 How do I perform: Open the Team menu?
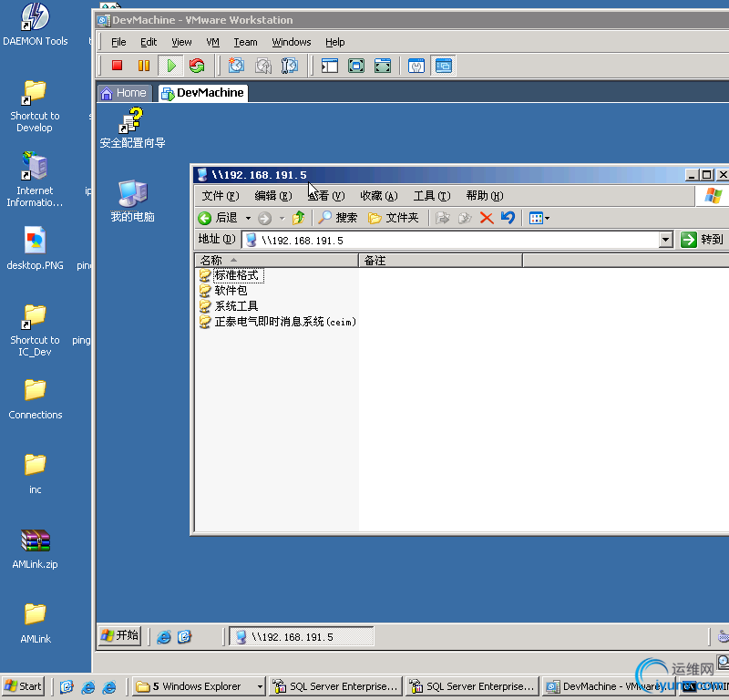click(245, 42)
